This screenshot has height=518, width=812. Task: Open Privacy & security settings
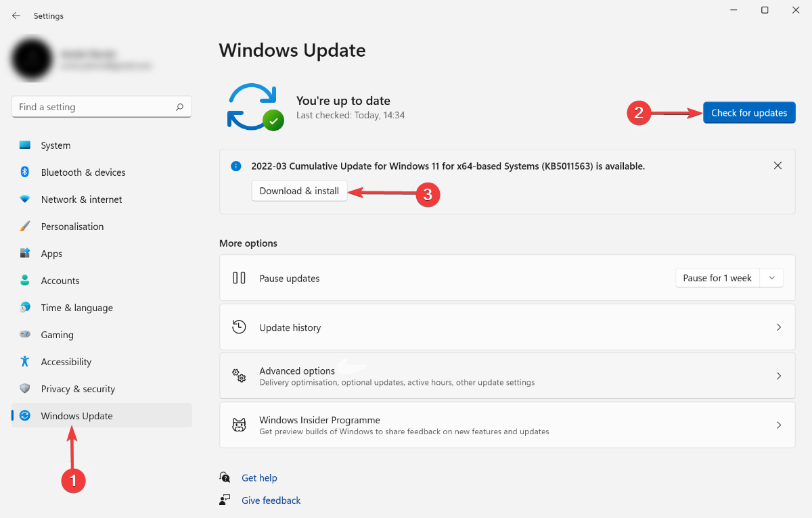coord(26,388)
